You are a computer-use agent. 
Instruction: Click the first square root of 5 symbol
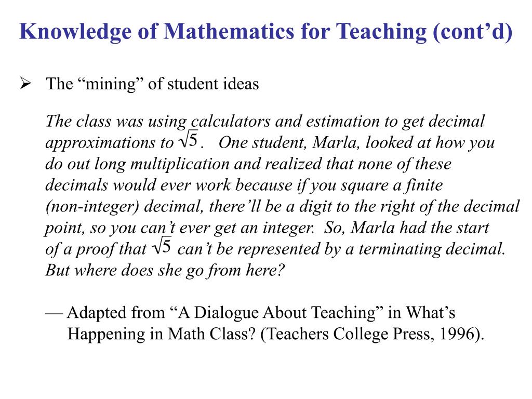tap(189, 140)
